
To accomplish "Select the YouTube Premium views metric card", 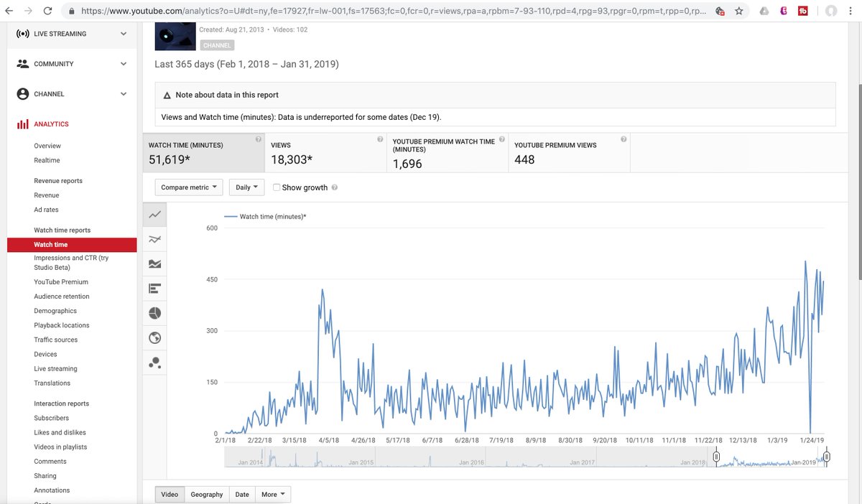I will pyautogui.click(x=569, y=153).
